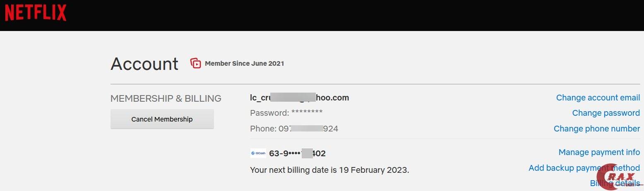Click the account email address text

299,98
